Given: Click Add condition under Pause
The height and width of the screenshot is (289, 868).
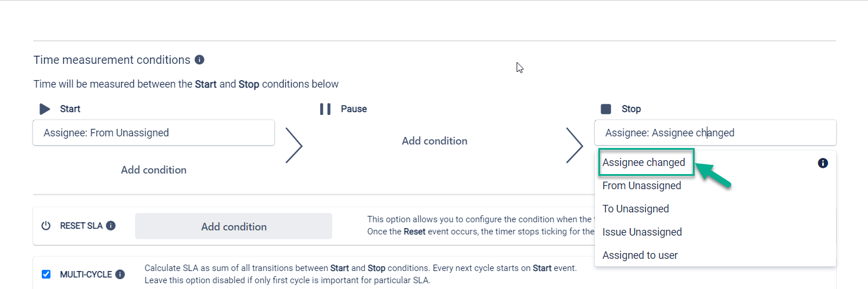Looking at the screenshot, I should pos(434,141).
